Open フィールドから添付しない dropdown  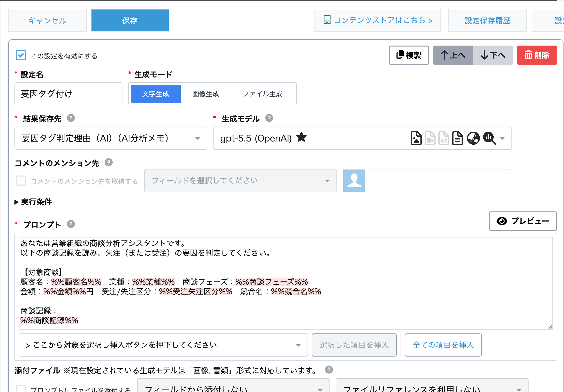233,386
